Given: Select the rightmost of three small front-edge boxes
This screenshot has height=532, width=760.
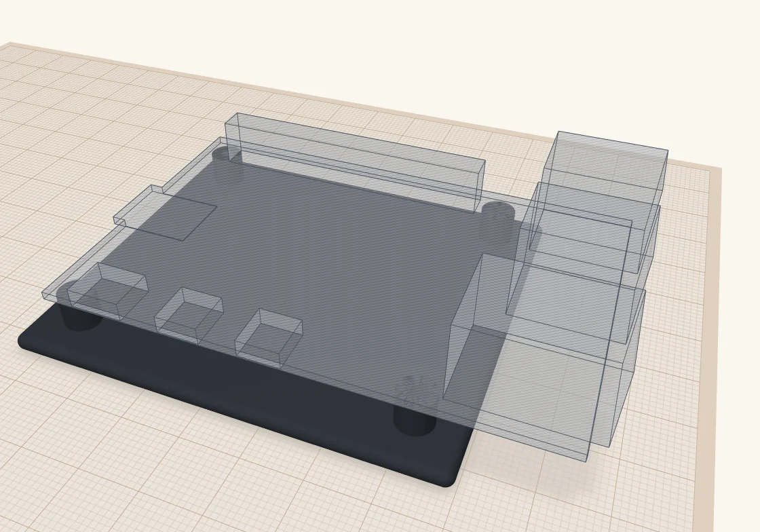Looking at the screenshot, I should [269, 338].
